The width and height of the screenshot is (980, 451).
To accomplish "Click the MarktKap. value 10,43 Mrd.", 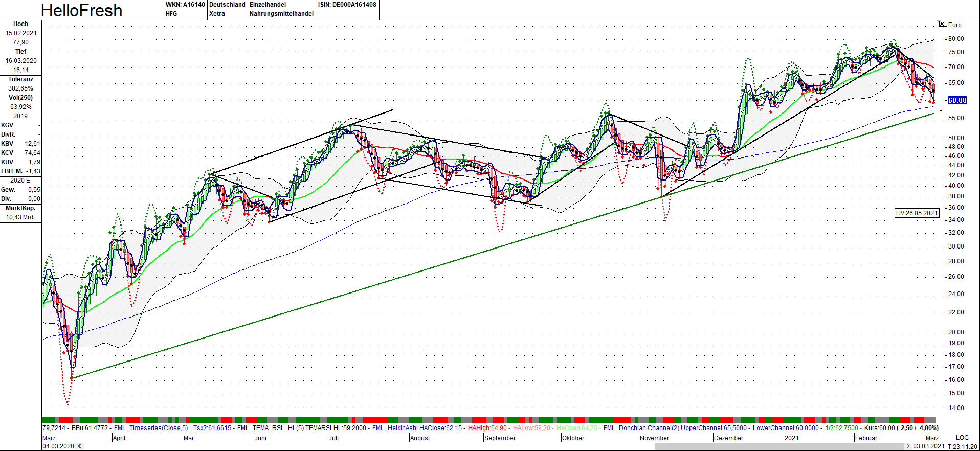I will [20, 217].
